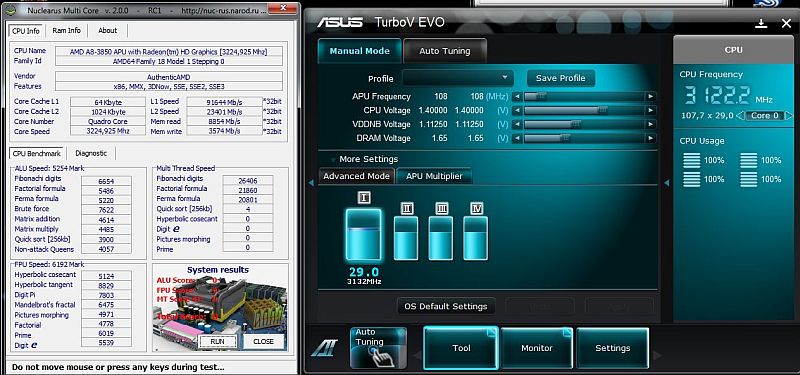Open the Diagnostic tab
The image size is (800, 375).
point(91,153)
